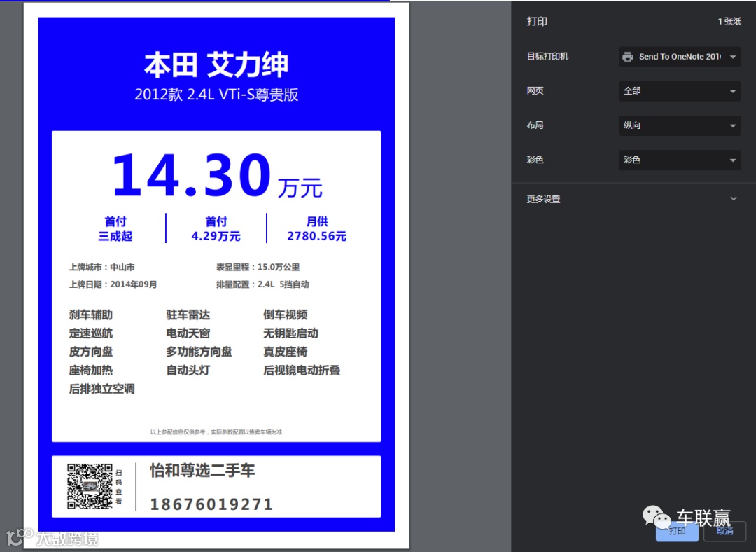Image resolution: width=756 pixels, height=552 pixels.
Task: Click the feature 座椅加热
Action: point(90,370)
